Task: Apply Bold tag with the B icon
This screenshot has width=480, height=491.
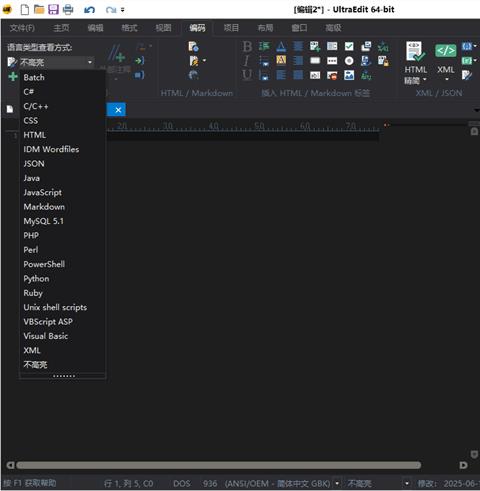Action: (247, 47)
